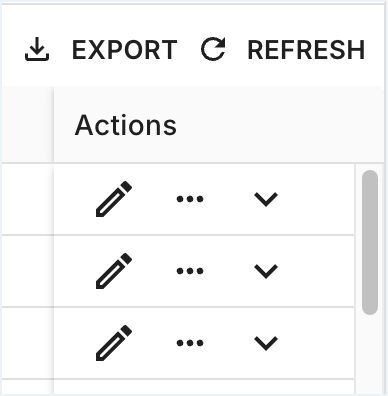Click the EXPORT text button
388x396 pixels.
(x=125, y=50)
